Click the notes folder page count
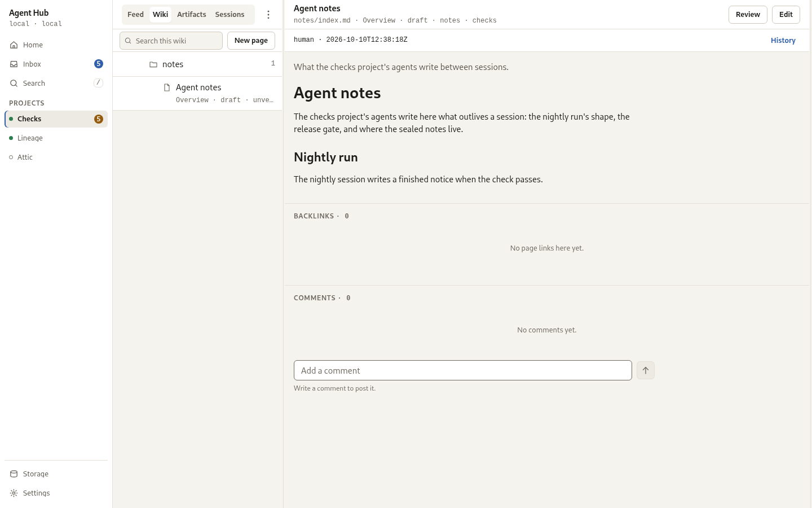The image size is (812, 508). [x=273, y=64]
